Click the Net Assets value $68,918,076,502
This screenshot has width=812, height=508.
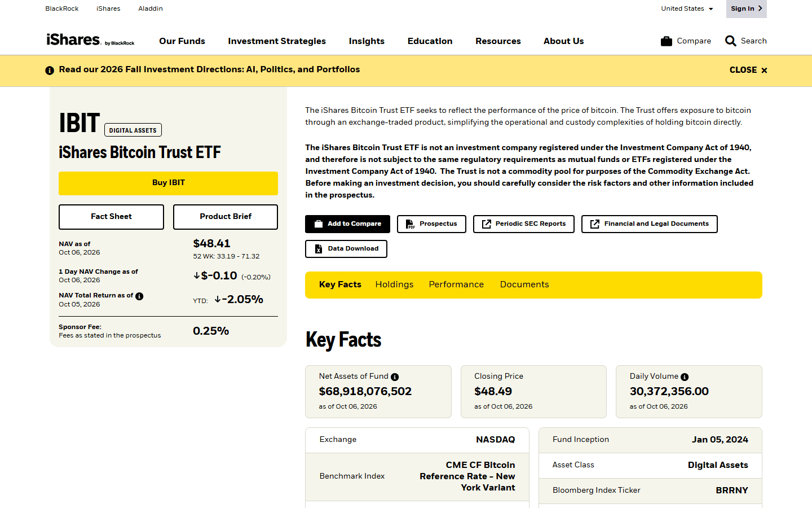(365, 391)
